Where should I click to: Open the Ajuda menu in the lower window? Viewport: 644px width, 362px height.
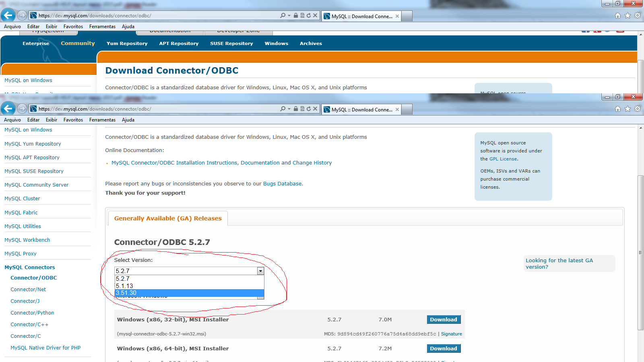(128, 120)
